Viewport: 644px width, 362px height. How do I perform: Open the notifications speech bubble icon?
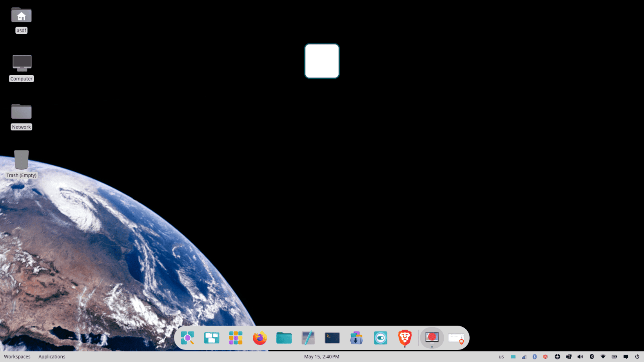click(x=626, y=357)
